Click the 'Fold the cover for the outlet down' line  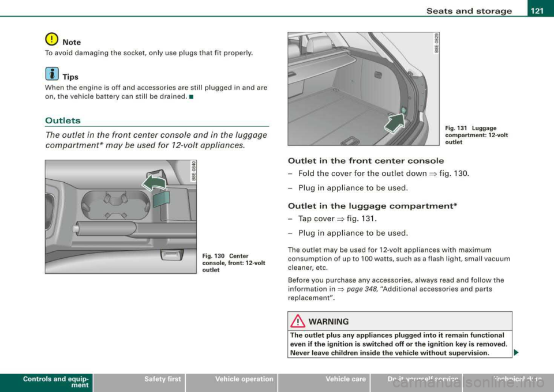click(x=379, y=174)
